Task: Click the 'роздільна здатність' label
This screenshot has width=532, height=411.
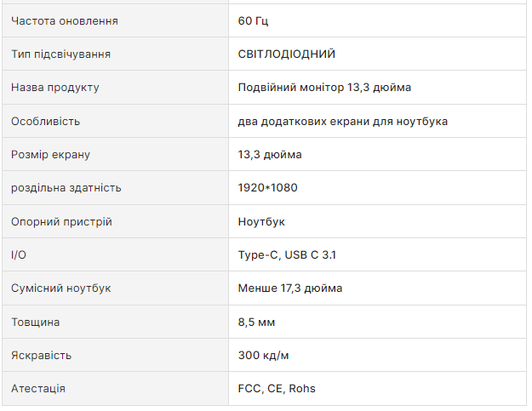Action: tap(66, 188)
